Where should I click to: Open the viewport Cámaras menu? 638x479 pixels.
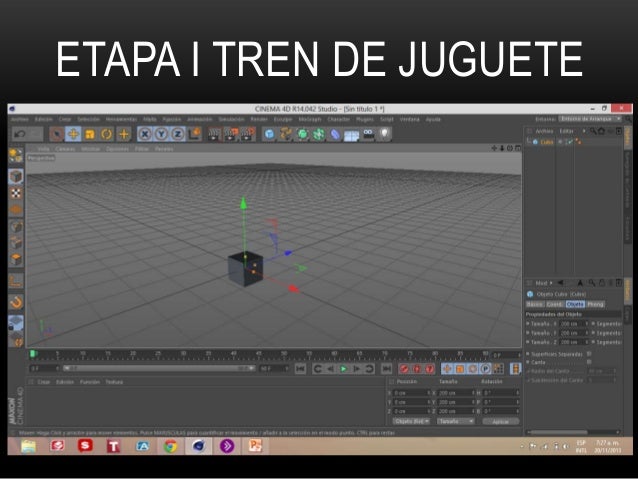tap(65, 149)
